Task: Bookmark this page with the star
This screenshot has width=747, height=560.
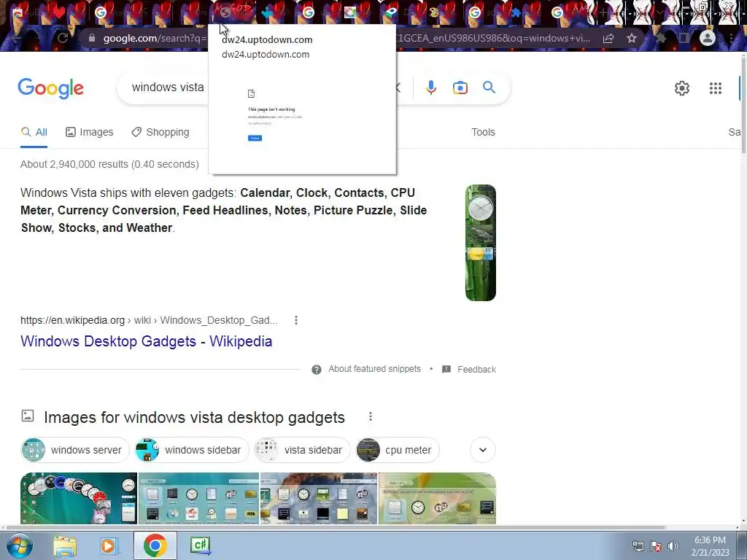Action: point(632,38)
